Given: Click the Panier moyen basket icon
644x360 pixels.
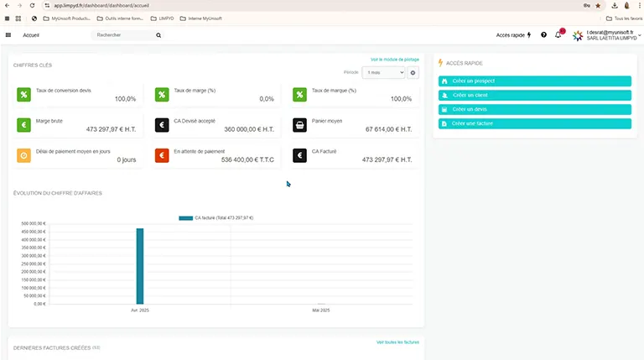Looking at the screenshot, I should coord(299,125).
